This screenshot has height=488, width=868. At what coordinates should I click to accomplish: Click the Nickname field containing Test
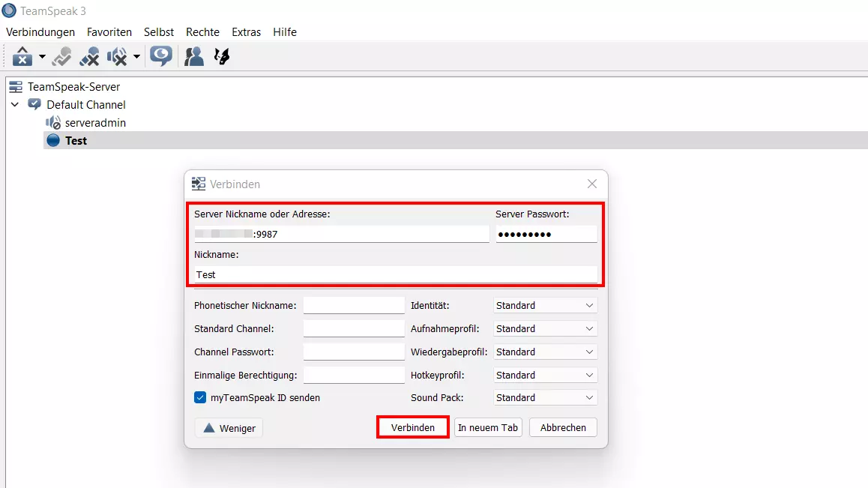[396, 274]
